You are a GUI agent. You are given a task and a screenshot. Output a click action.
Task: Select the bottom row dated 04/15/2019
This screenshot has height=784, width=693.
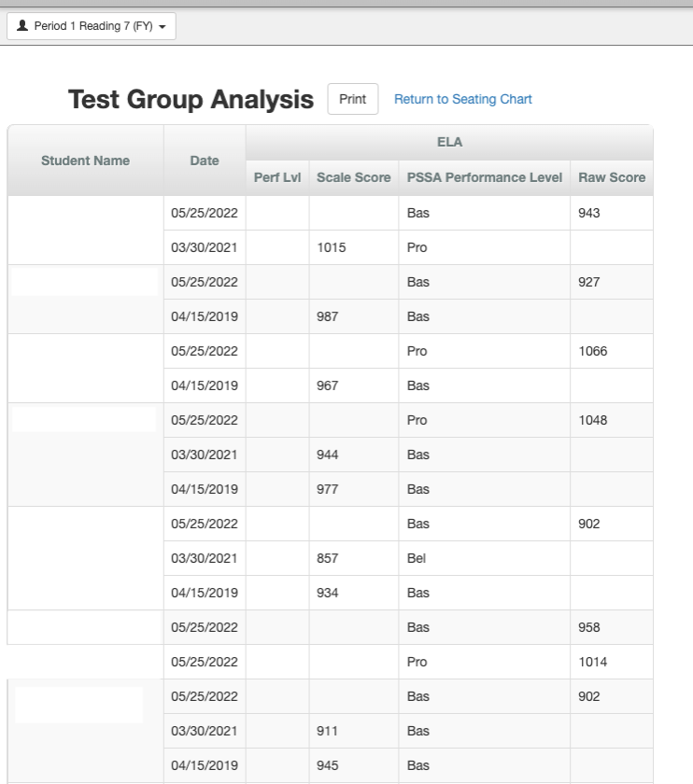204,765
